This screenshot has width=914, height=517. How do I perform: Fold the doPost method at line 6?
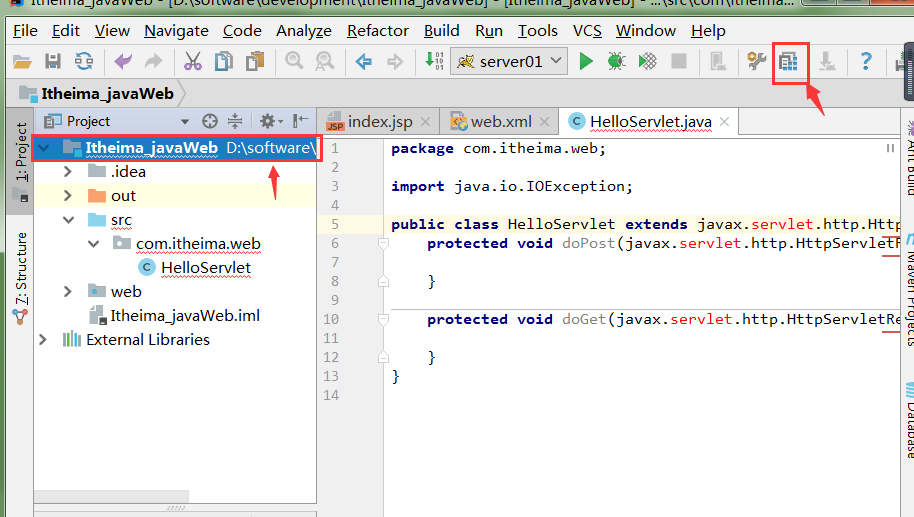coord(383,243)
